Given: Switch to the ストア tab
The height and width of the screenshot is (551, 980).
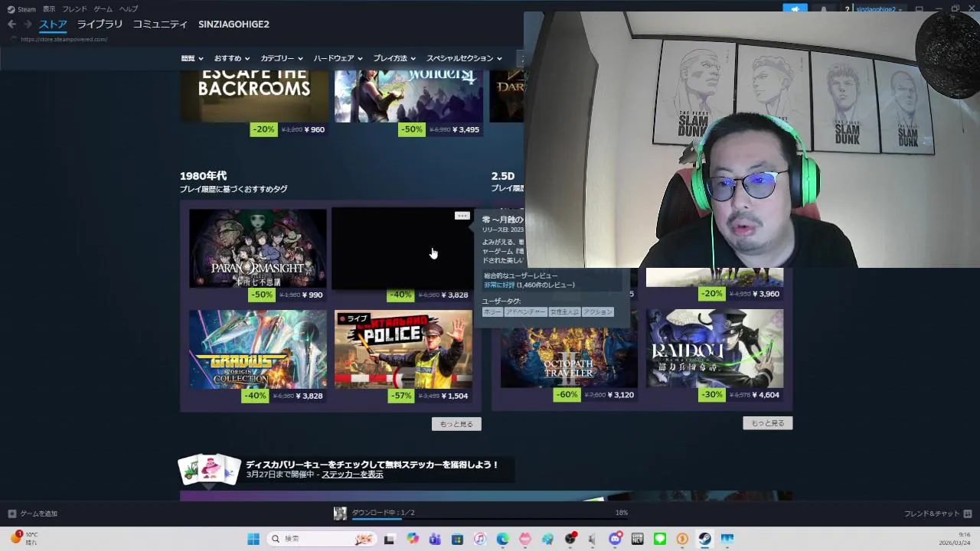Looking at the screenshot, I should click(53, 24).
